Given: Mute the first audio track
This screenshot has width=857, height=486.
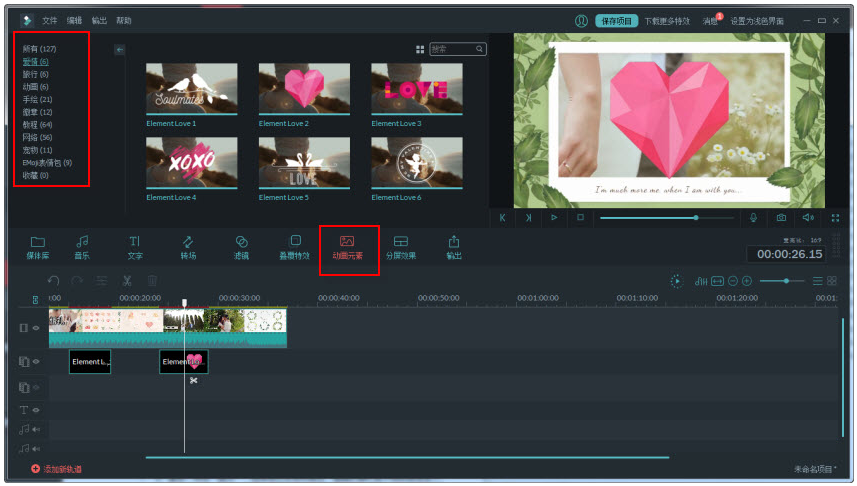Looking at the screenshot, I should click(x=36, y=430).
